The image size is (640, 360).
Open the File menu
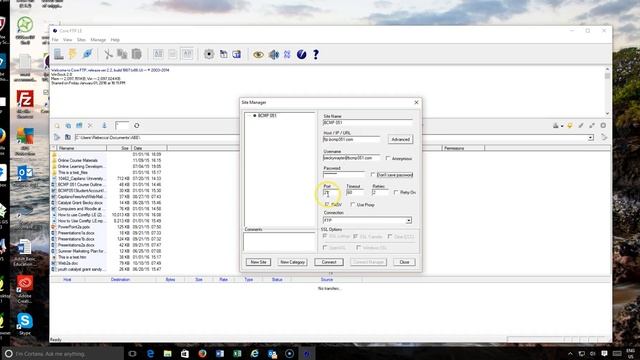(55, 40)
